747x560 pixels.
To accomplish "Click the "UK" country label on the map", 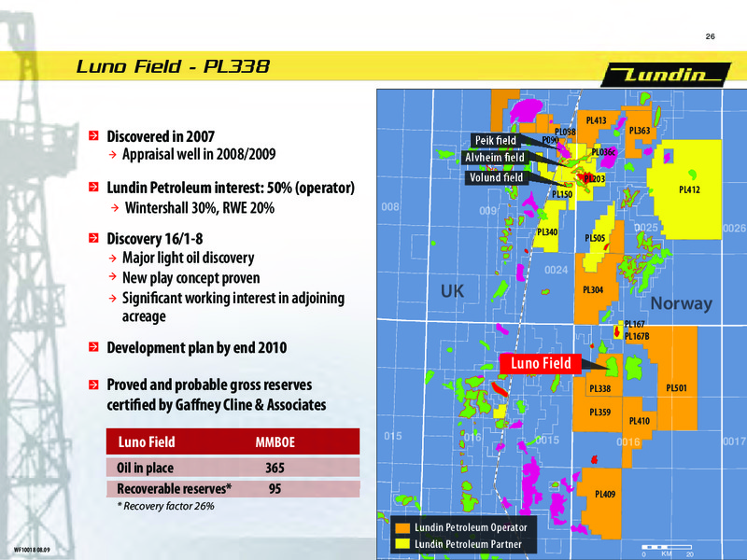I will 452,291.
